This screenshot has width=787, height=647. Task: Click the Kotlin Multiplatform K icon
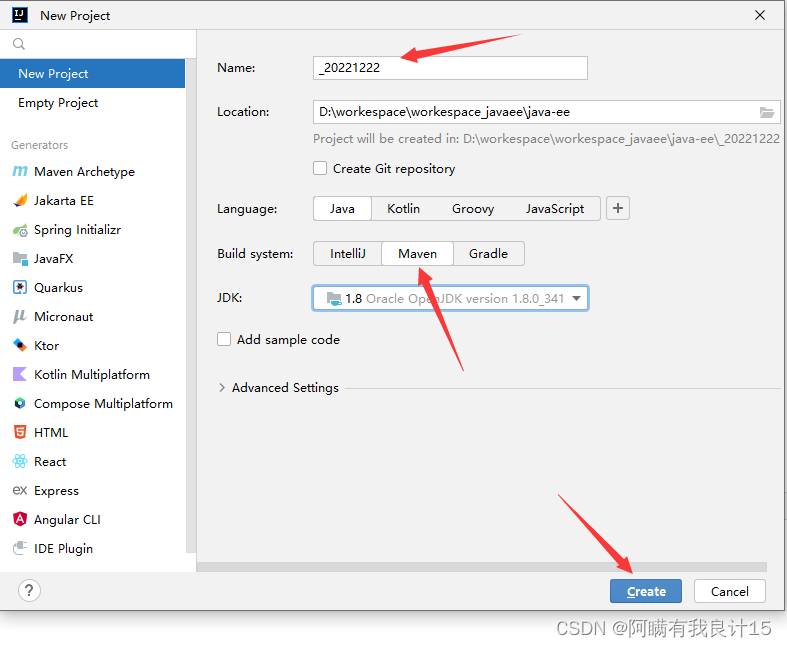point(20,374)
